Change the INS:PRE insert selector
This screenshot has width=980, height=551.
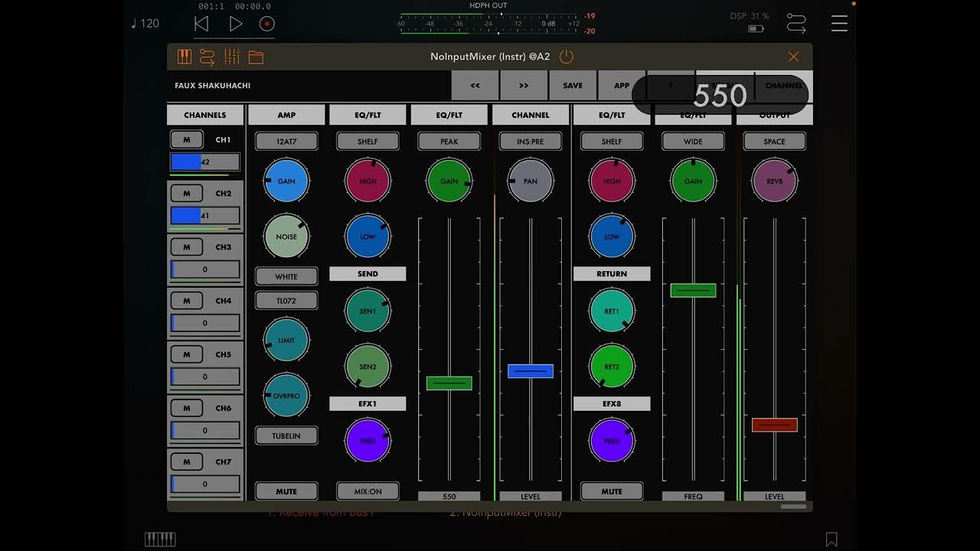[531, 142]
